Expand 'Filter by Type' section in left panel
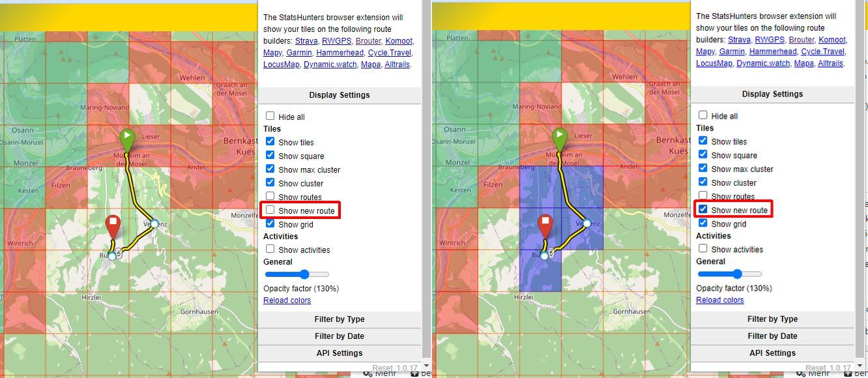The width and height of the screenshot is (868, 378). pos(339,319)
